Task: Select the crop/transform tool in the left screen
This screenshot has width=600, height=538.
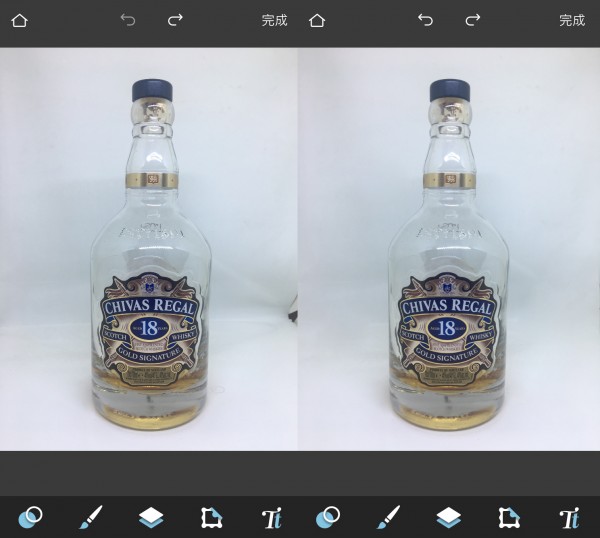Action: (x=211, y=517)
